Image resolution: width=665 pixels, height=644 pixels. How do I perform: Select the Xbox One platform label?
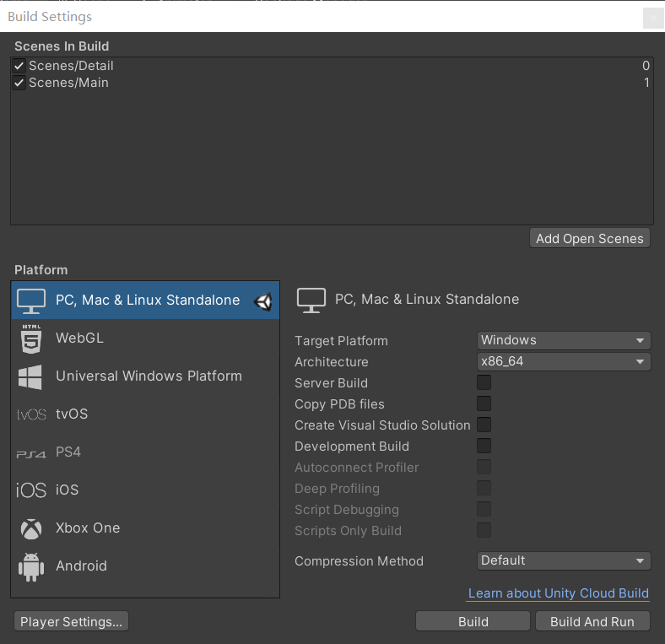pyautogui.click(x=88, y=528)
